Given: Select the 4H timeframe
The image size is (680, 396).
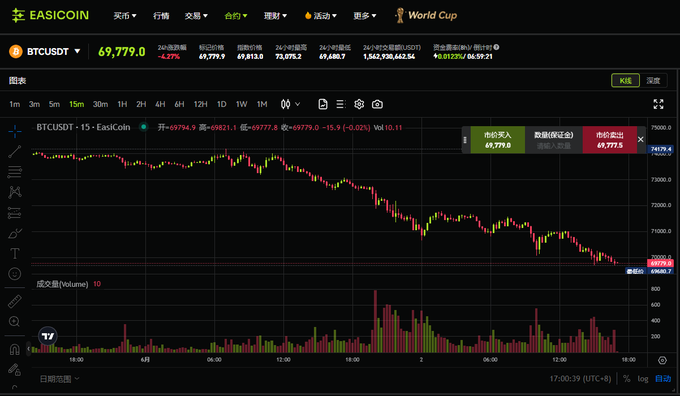Looking at the screenshot, I should (x=160, y=104).
